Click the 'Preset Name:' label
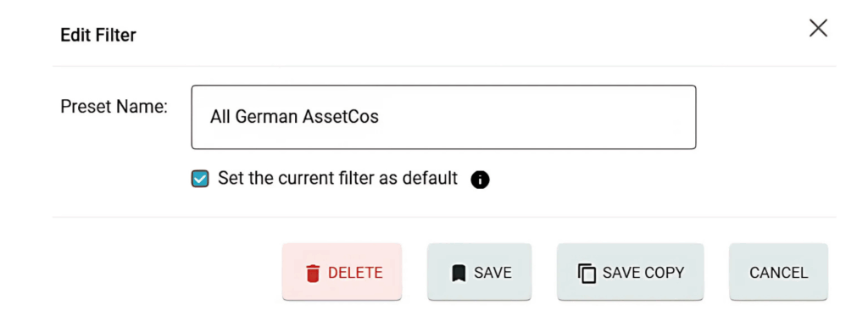The height and width of the screenshot is (316, 868). click(114, 106)
